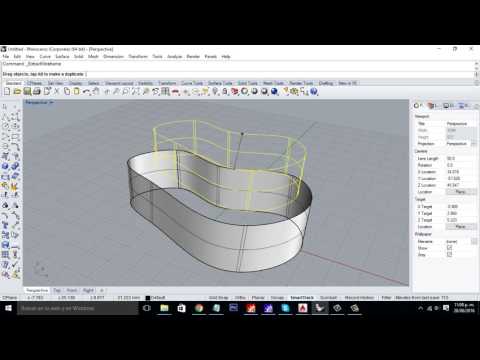480x360 pixels.
Task: Open the Layers panel tab icon
Action: click(x=432, y=106)
